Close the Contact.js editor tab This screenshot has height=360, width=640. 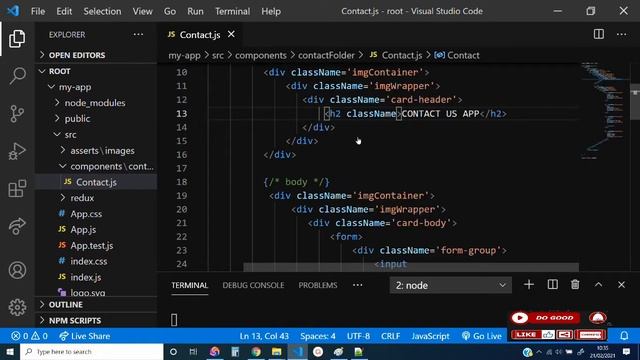click(231, 34)
